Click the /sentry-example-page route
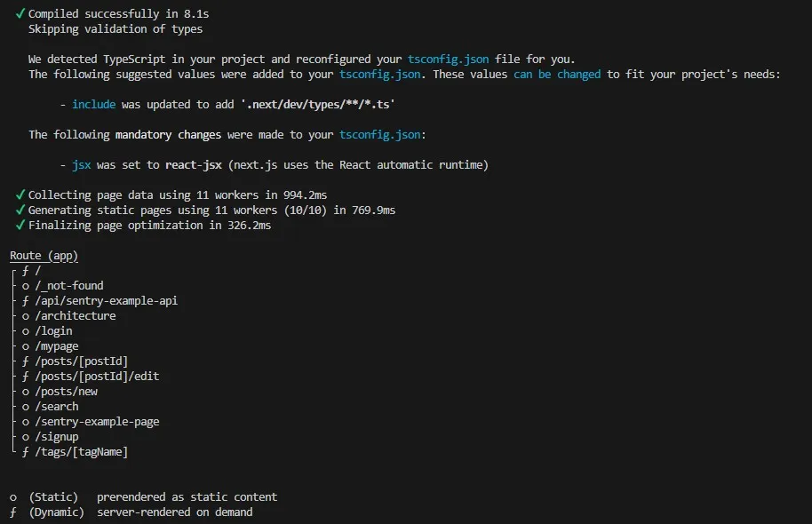 [x=97, y=422]
